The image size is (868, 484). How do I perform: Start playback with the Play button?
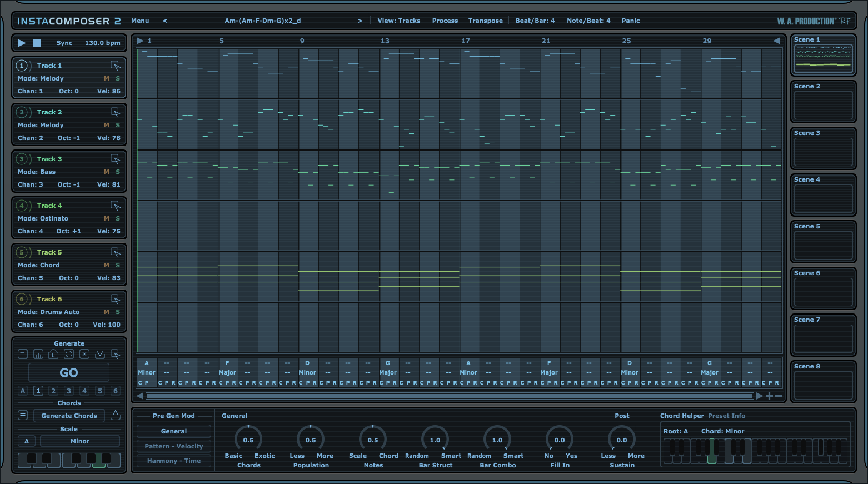pos(22,43)
